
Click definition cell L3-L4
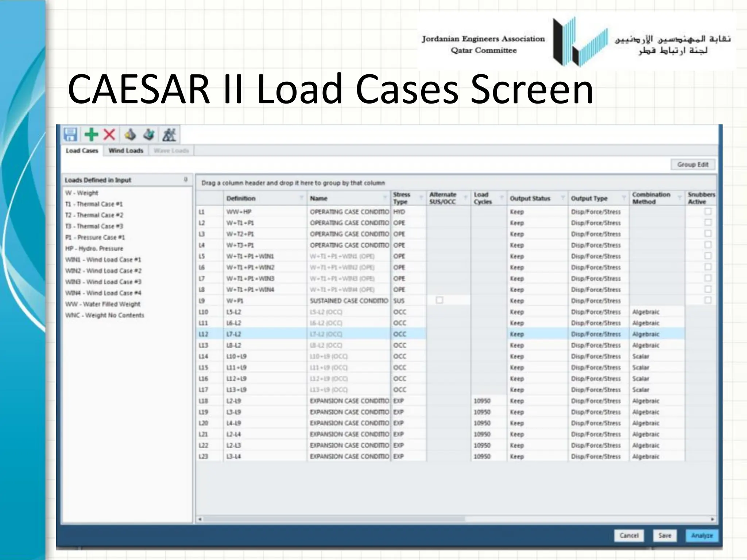point(265,456)
